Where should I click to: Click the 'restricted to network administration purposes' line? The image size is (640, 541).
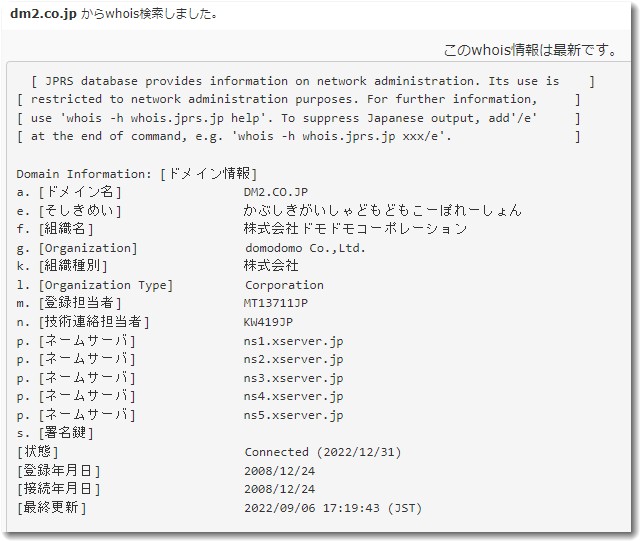click(298, 99)
